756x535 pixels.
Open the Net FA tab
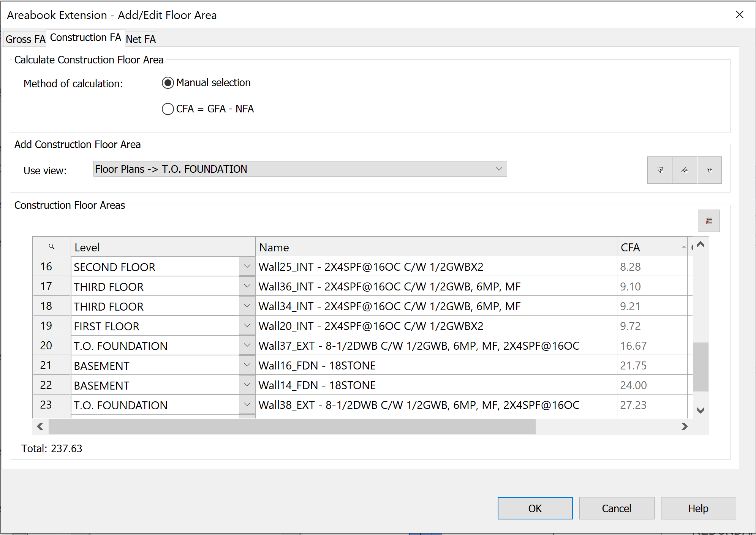[141, 38]
